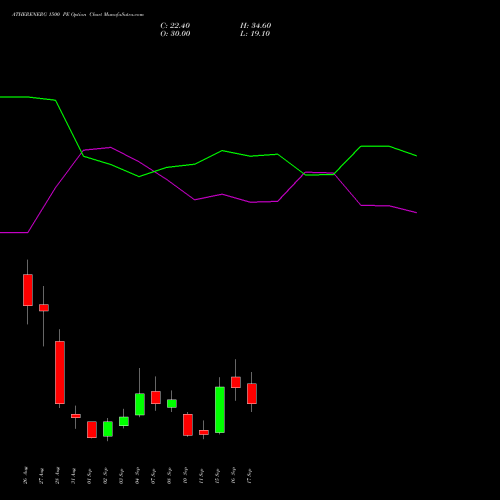Click the 04 Sep date axis label
This screenshot has height=500, width=500.
138,475
